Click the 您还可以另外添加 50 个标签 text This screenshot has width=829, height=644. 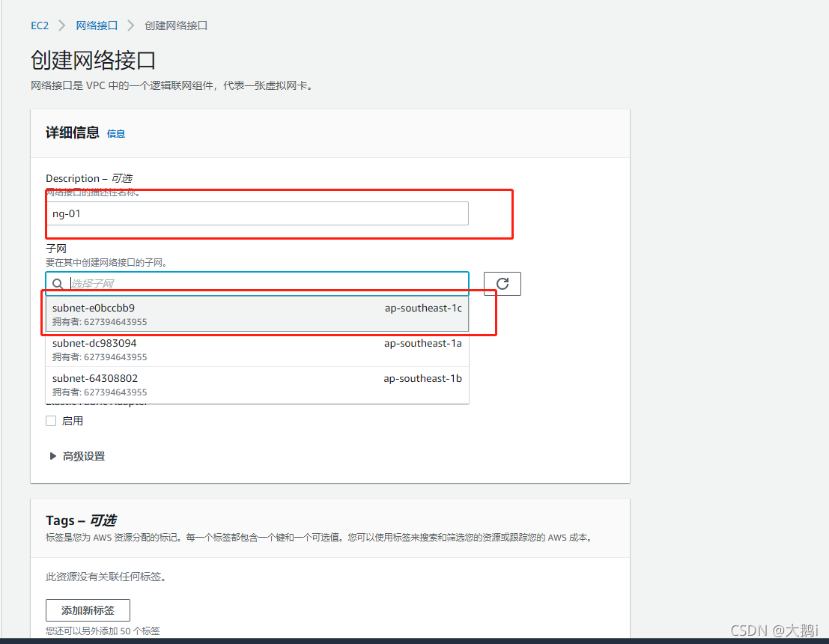103,631
